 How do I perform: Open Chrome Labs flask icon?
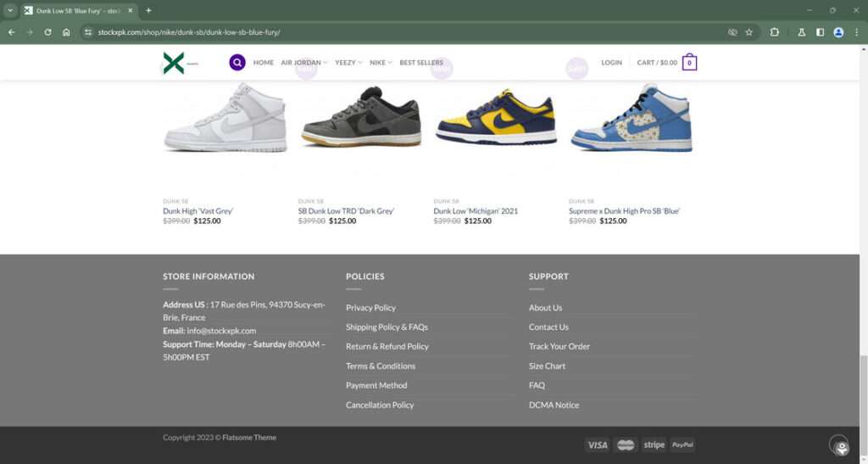(x=802, y=32)
